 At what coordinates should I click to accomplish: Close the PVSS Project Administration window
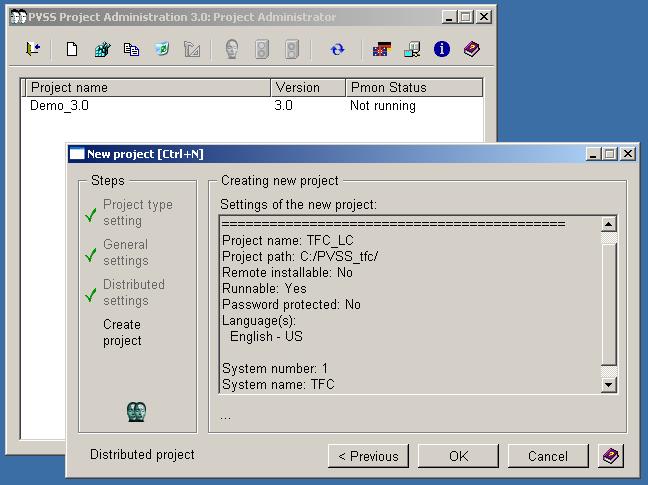click(484, 17)
